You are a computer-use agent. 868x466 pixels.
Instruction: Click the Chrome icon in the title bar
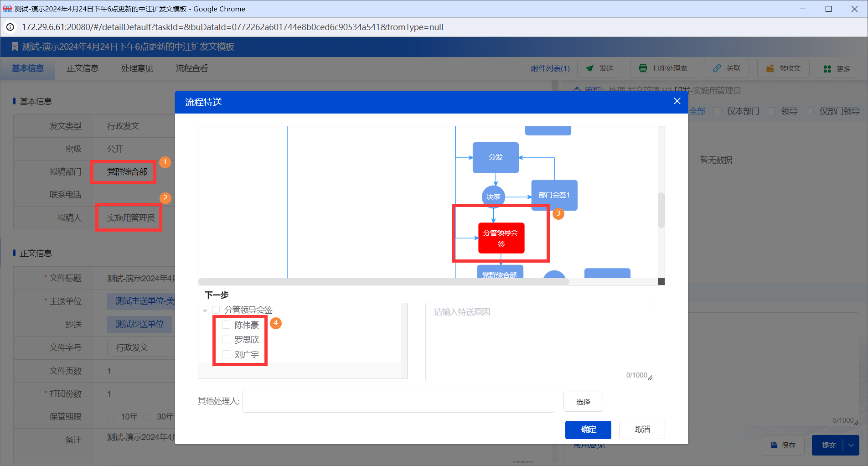7,9
